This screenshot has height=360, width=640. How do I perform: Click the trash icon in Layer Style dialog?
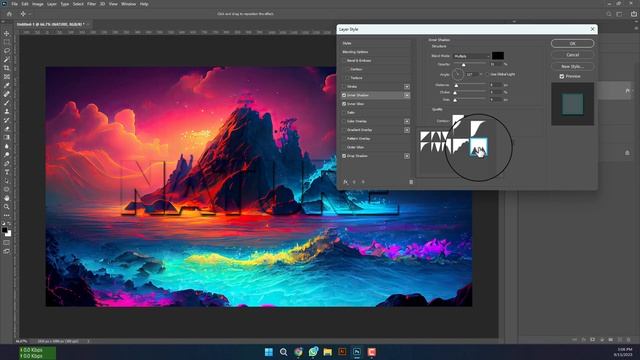[x=411, y=182]
